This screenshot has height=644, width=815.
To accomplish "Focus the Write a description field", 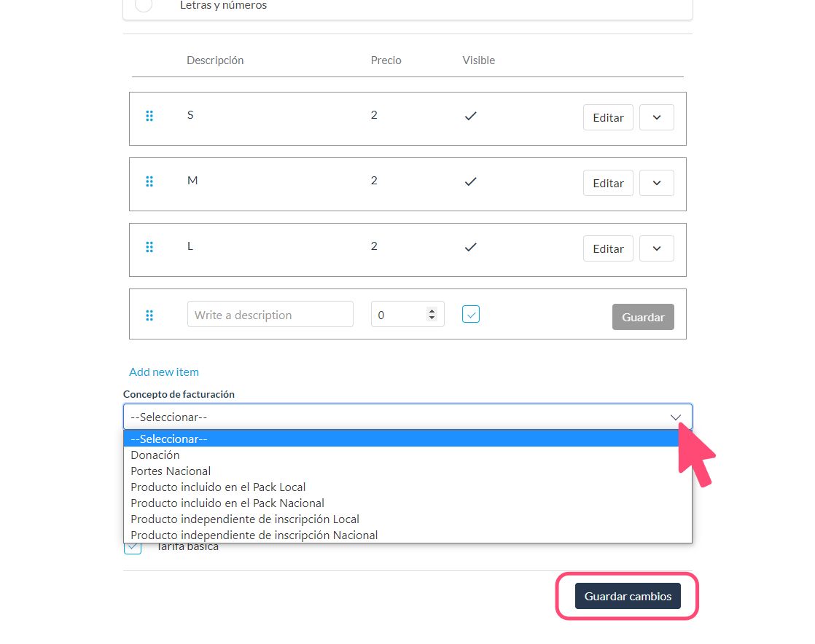I will pyautogui.click(x=270, y=315).
